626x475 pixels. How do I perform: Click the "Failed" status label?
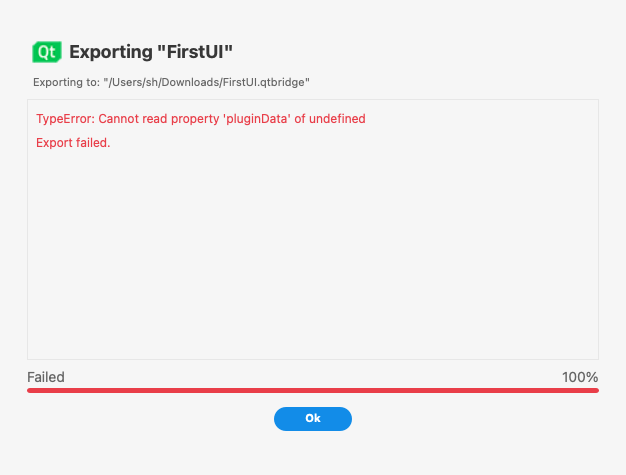46,377
